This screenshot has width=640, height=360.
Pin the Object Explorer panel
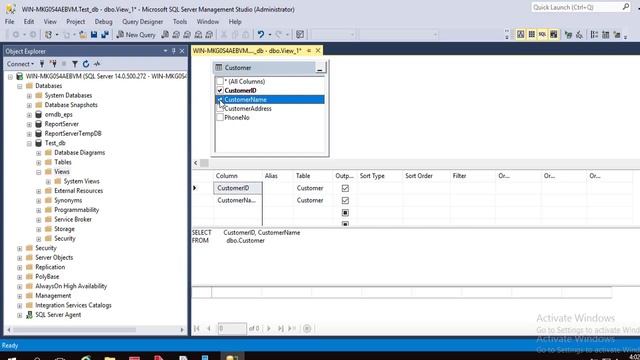[x=173, y=51]
